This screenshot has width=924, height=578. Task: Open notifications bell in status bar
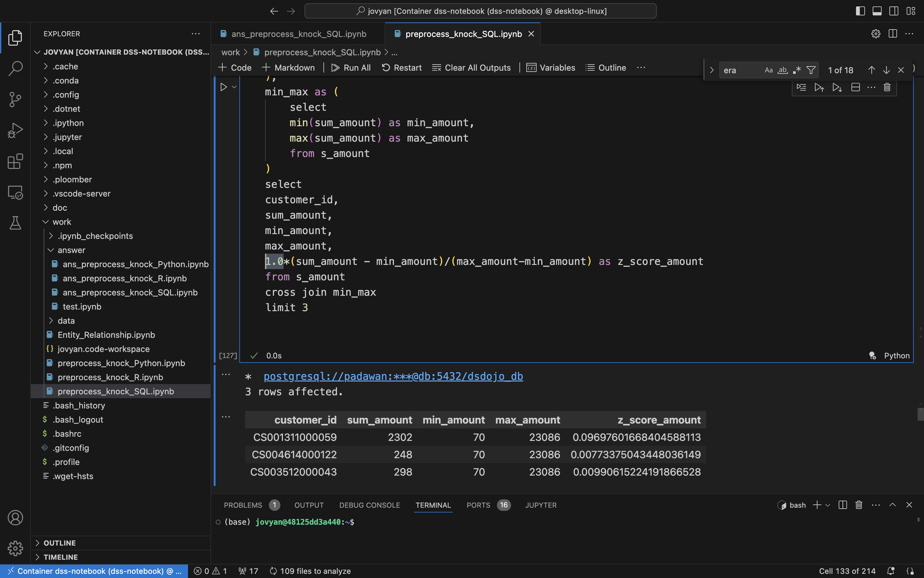891,571
